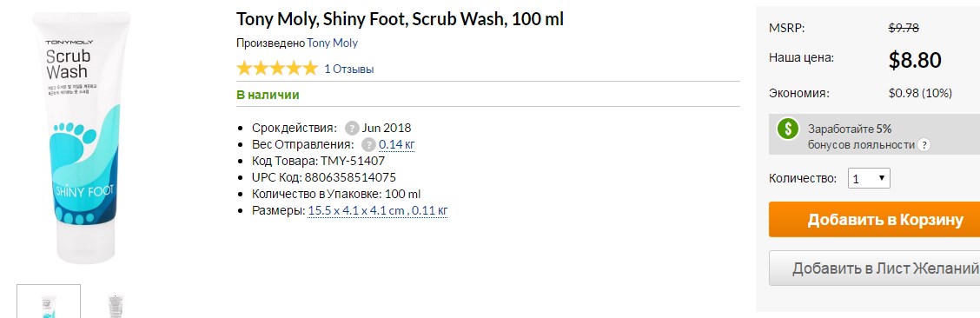Open the Количество quantity dropdown

869,179
